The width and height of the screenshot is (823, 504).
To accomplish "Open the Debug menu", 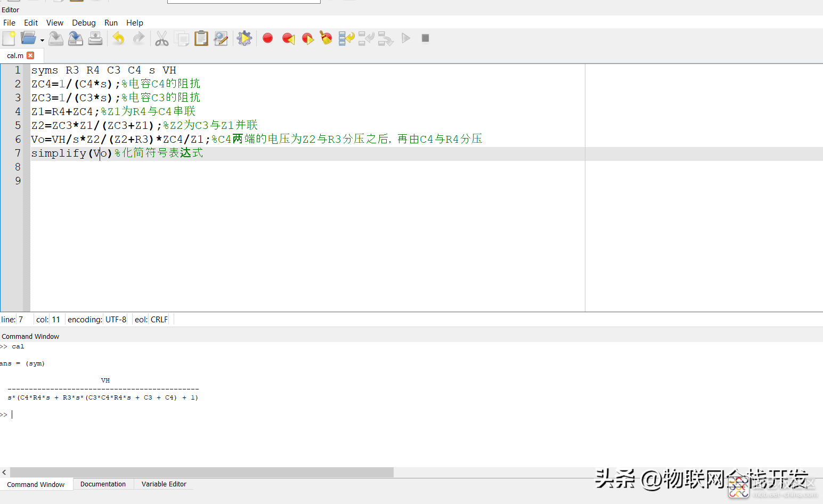I will 84,22.
